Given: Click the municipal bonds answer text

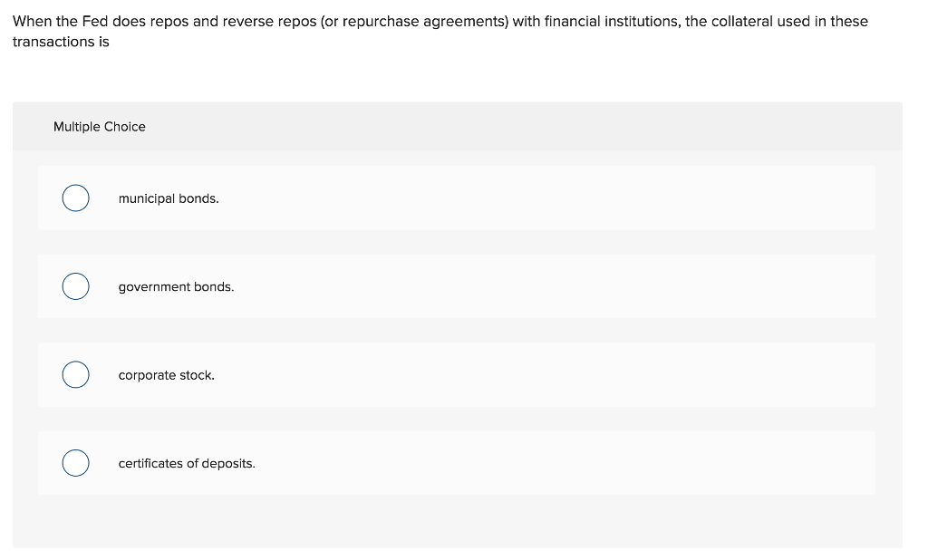Looking at the screenshot, I should click(168, 198).
